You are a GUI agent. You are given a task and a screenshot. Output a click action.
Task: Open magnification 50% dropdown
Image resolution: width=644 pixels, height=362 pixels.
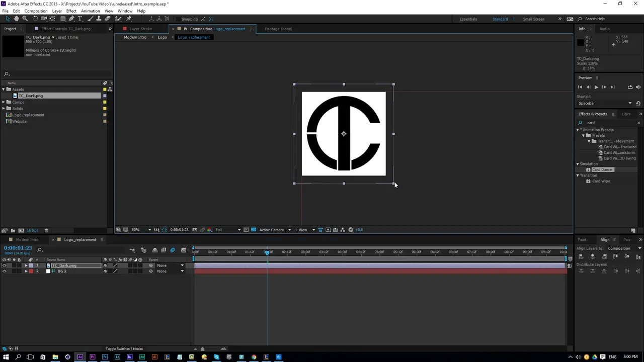[140, 230]
